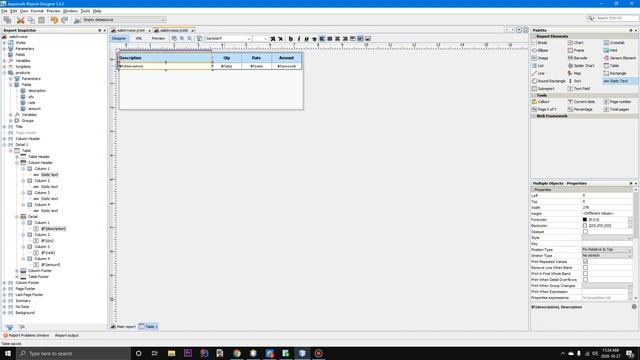Apply italic formatting with the i icon

299,38
